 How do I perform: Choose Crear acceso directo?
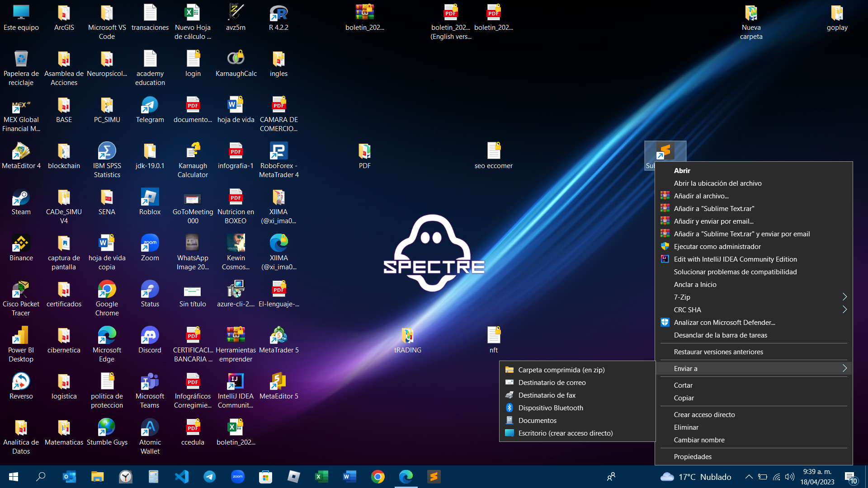754,414
